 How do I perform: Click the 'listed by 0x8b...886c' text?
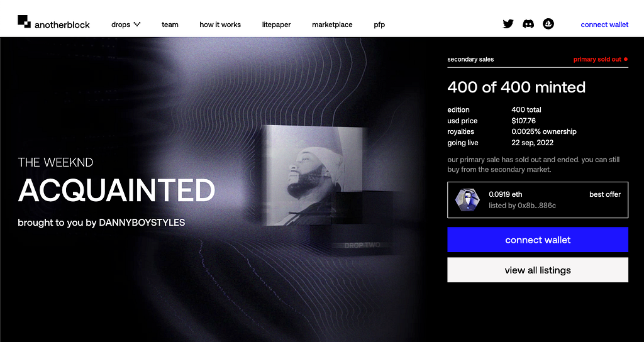pos(523,206)
